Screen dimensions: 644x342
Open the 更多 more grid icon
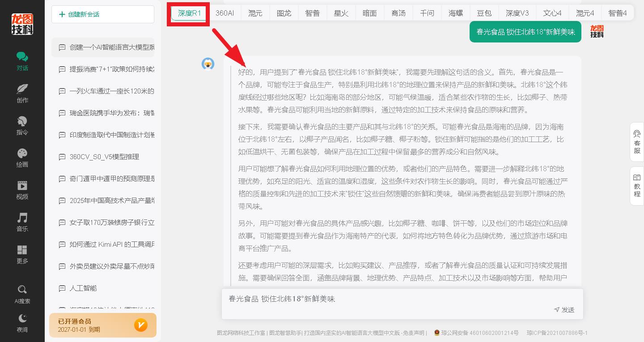click(x=22, y=250)
